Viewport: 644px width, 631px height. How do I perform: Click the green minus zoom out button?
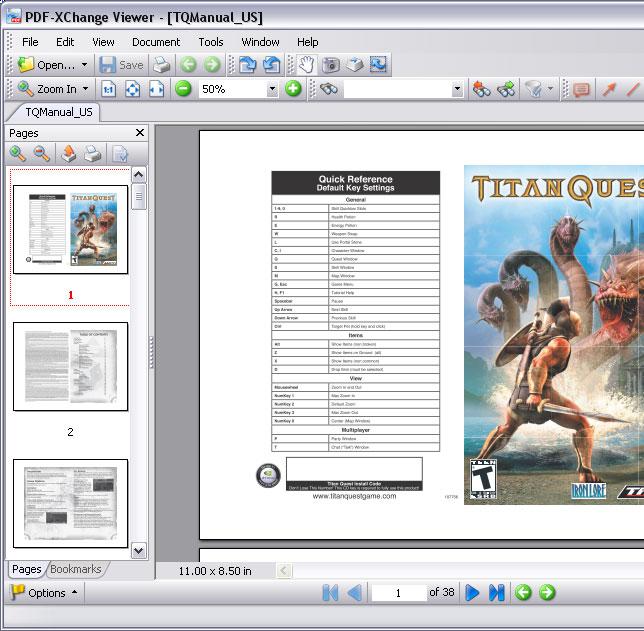click(183, 89)
